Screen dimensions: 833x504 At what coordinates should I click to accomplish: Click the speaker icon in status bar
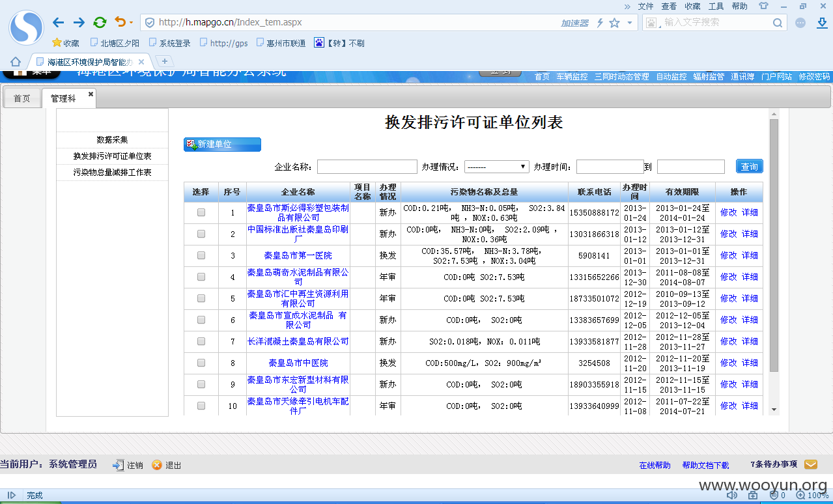coord(732,496)
